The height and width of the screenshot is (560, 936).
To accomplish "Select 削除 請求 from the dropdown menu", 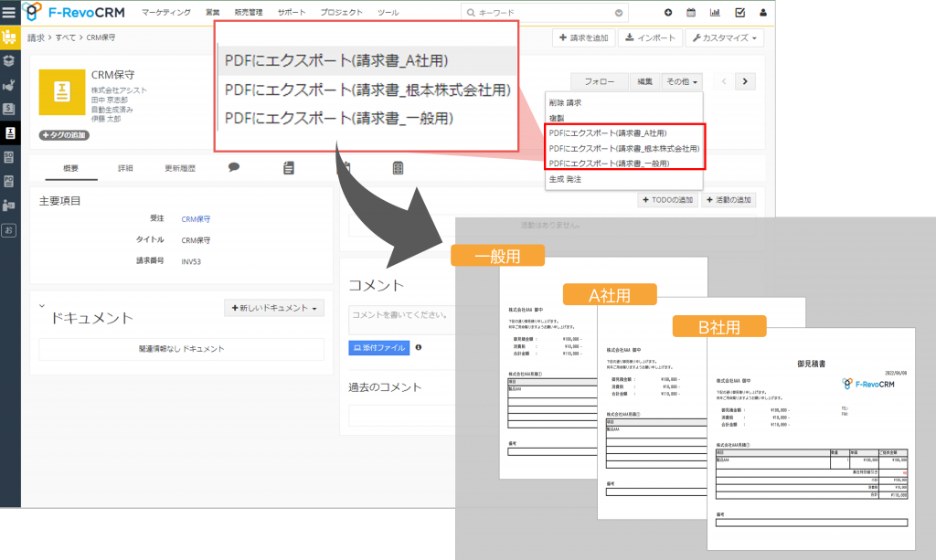I will point(624,102).
